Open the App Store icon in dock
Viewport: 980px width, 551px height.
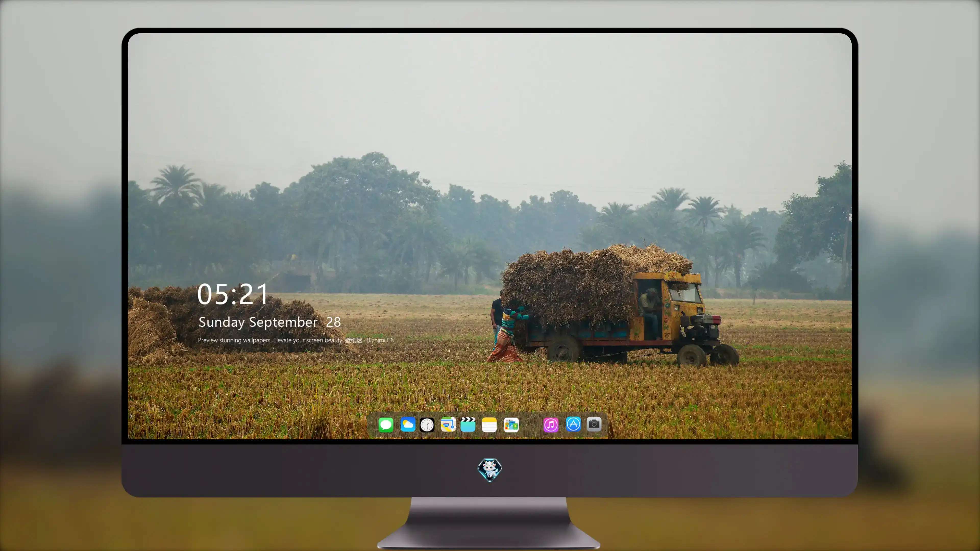[x=573, y=424]
